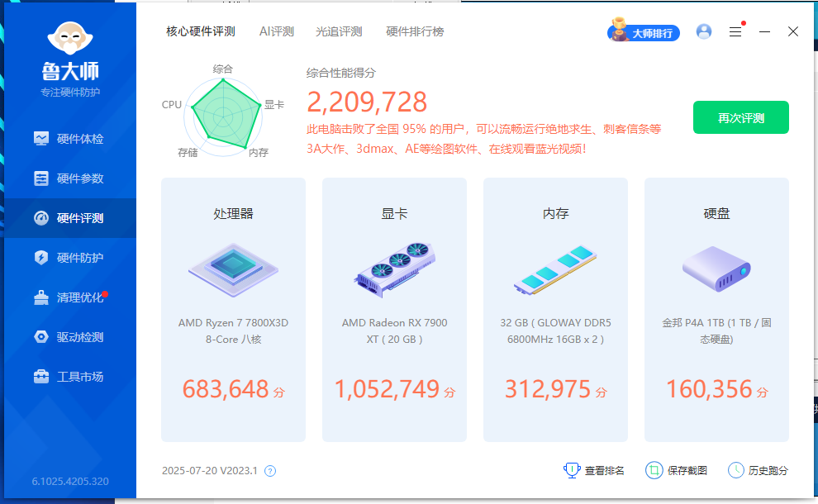Click the 显卡 graphics card illustration
This screenshot has height=504, width=818.
click(x=394, y=269)
